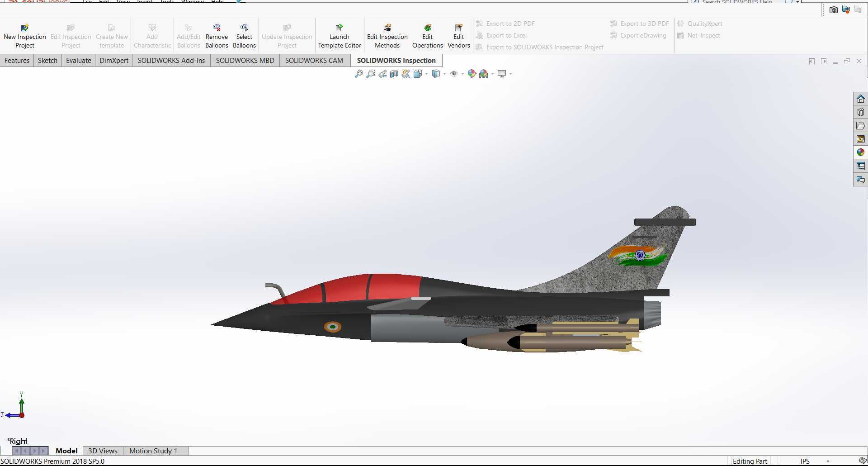Image resolution: width=868 pixels, height=466 pixels.
Task: Open the SOLIDWORKS Add-Ins tab
Action: point(171,61)
